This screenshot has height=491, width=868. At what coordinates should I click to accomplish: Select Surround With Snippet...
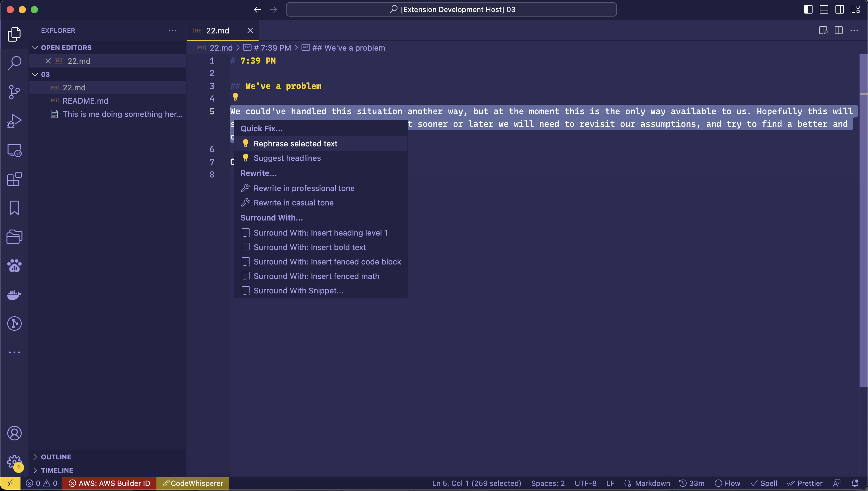(321, 291)
